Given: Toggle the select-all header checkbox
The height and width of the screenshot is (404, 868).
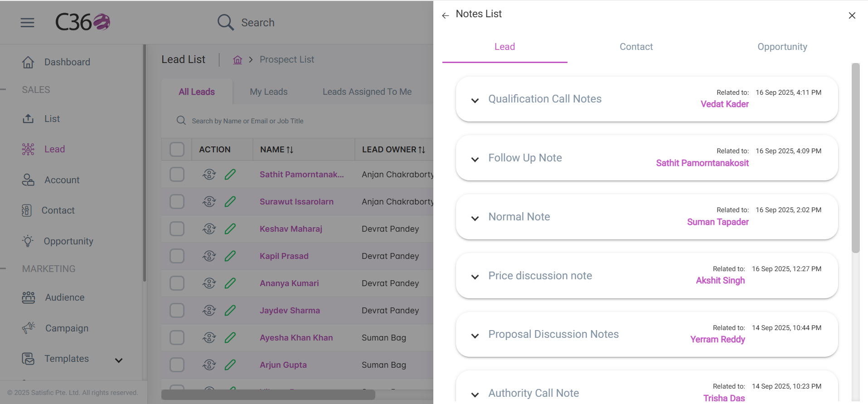Looking at the screenshot, I should click(x=177, y=149).
